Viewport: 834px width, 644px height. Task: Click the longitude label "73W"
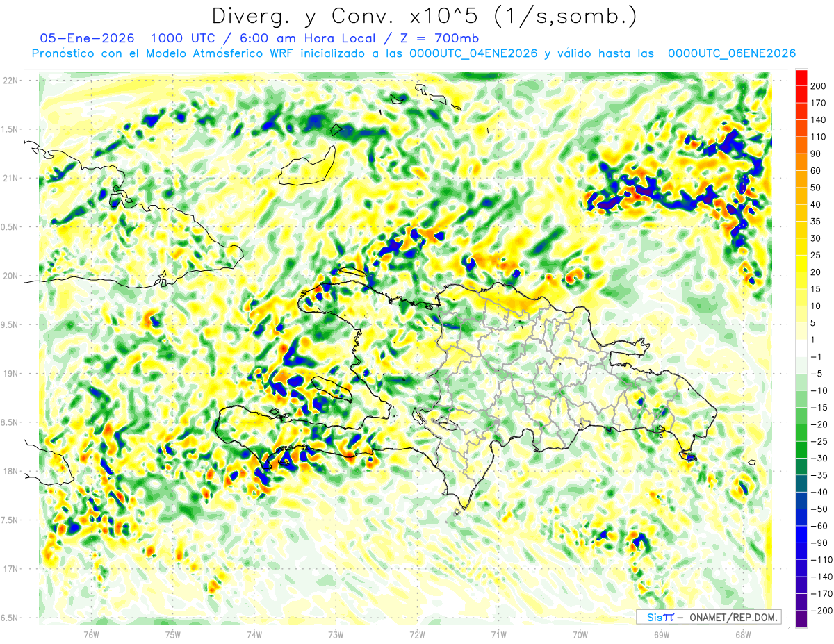(x=336, y=634)
